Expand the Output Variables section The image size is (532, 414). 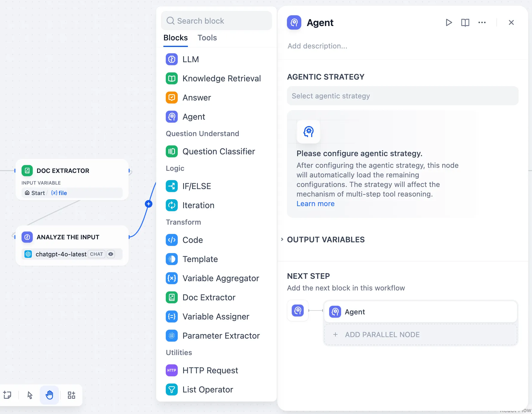coord(326,240)
